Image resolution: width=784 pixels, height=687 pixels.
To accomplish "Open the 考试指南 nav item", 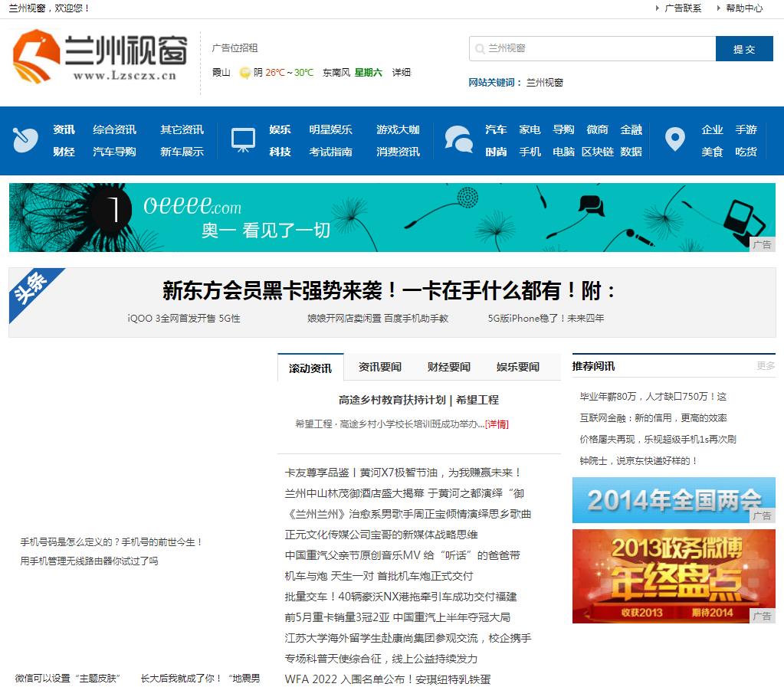I will [x=330, y=152].
